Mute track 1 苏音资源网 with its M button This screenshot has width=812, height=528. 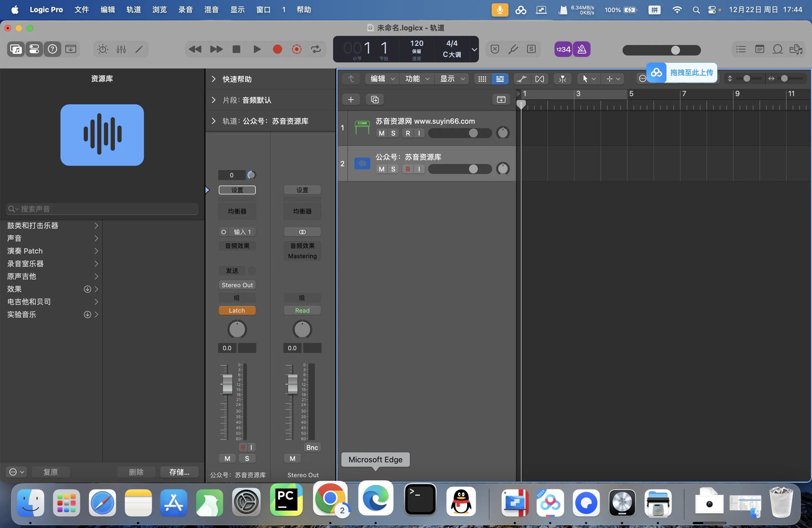[x=382, y=133]
